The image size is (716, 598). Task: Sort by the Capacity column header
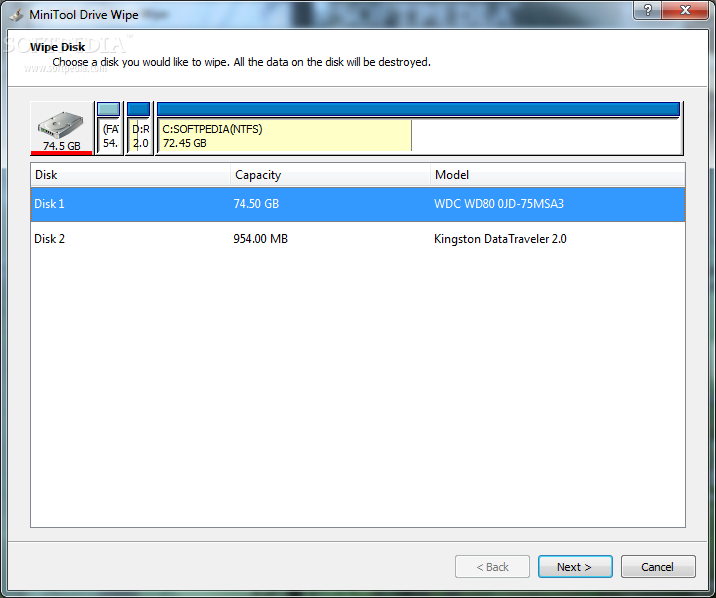[x=331, y=175]
